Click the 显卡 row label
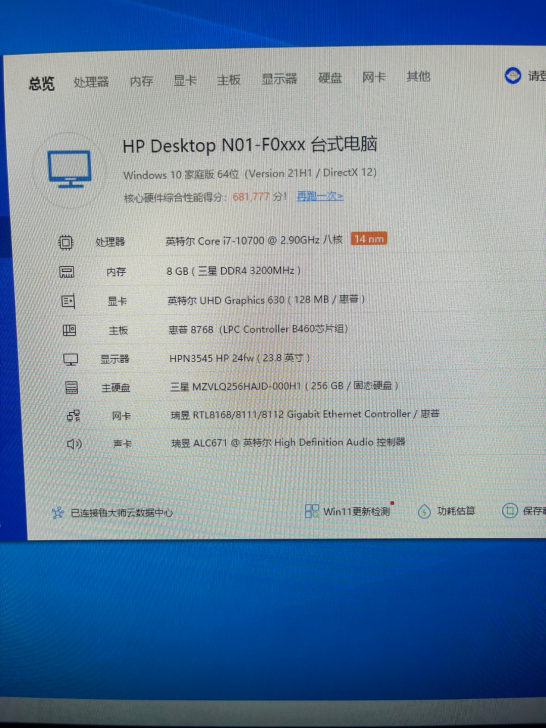The image size is (546, 728). pyautogui.click(x=117, y=301)
